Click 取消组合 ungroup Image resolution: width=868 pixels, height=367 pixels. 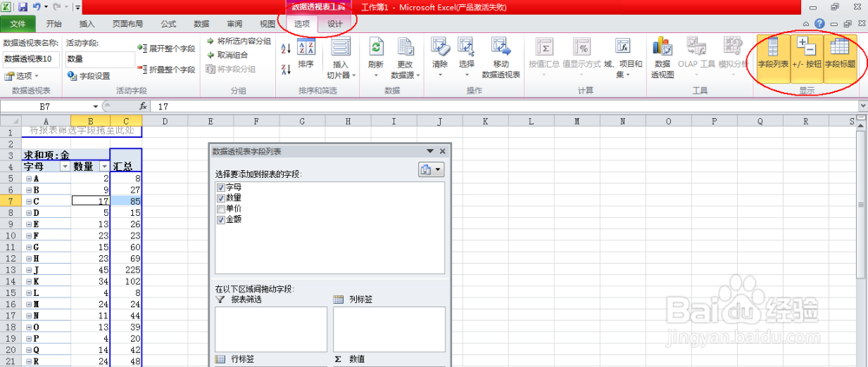227,55
